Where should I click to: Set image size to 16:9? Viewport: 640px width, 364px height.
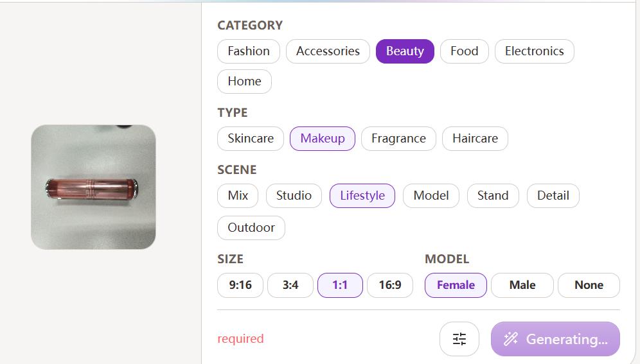coord(390,285)
